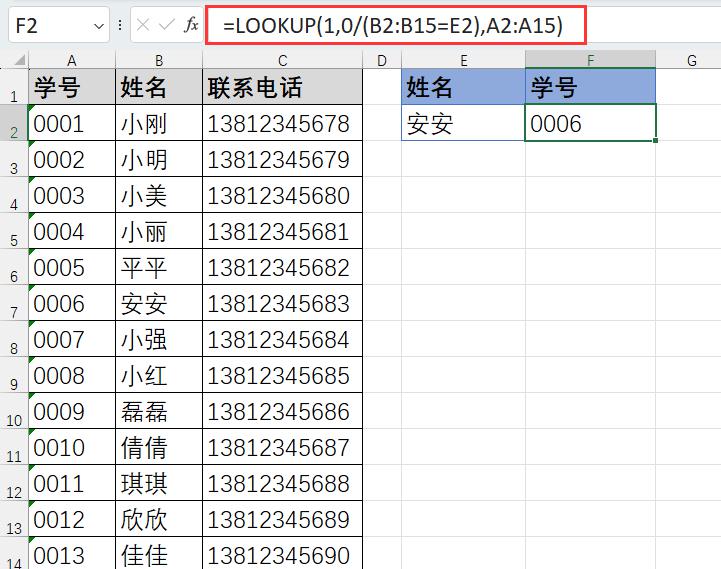Click the formula bar options dots
Image resolution: width=721 pixels, height=569 pixels.
click(120, 25)
